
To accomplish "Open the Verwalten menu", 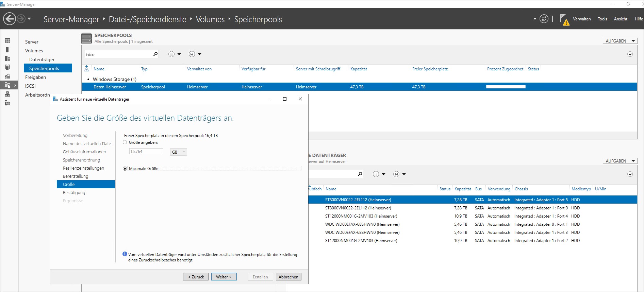I will coord(582,19).
